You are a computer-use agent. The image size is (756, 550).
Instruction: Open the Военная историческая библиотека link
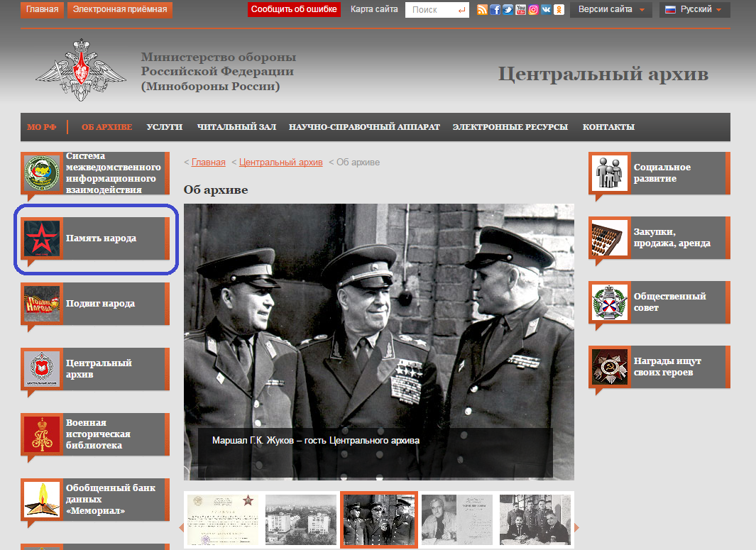[x=99, y=434]
